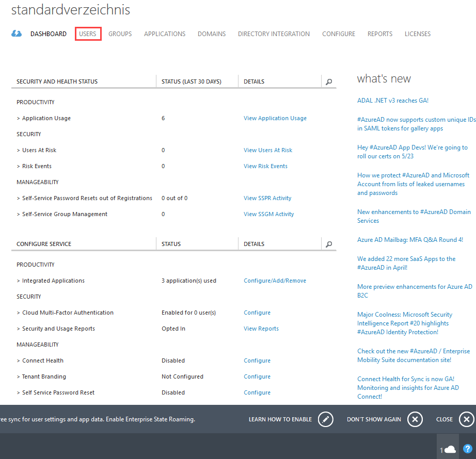
Task: Open the cloud notifications icon in the bottom bar
Action: coord(448,450)
